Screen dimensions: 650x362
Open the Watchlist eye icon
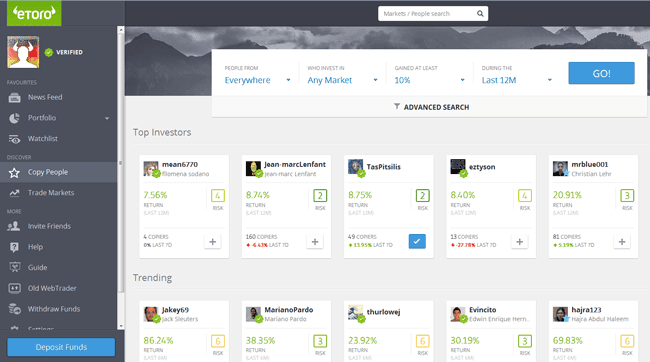[15, 139]
